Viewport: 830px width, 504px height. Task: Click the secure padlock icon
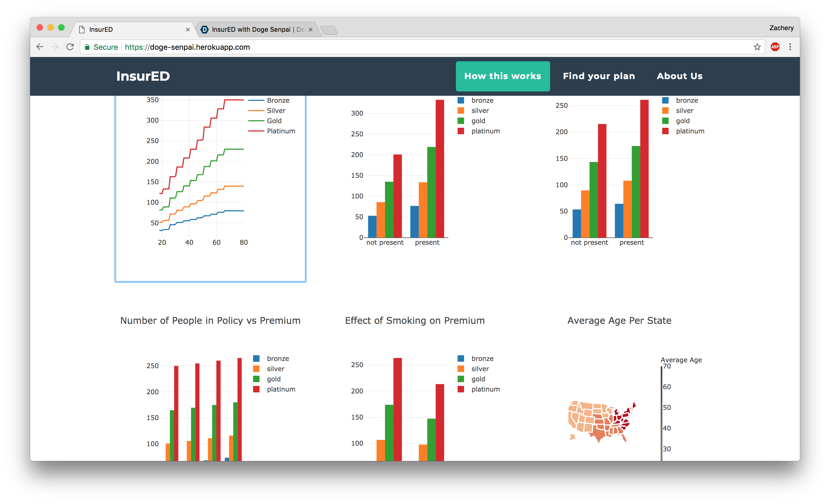[87, 47]
